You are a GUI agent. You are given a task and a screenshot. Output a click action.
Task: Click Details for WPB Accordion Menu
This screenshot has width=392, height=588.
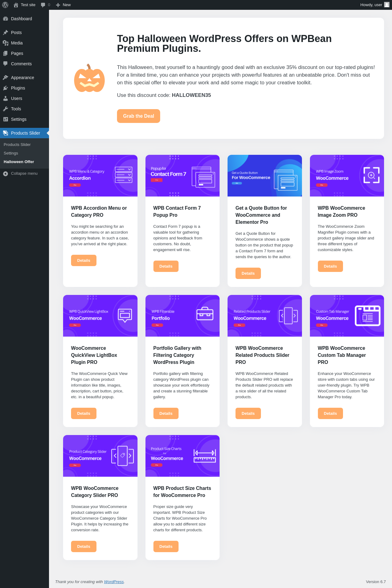click(84, 260)
